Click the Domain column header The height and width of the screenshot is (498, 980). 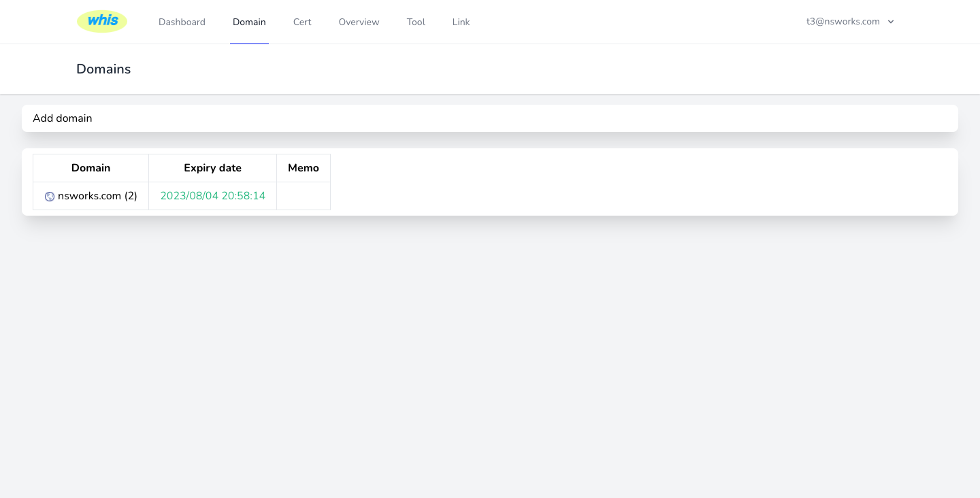coord(91,168)
